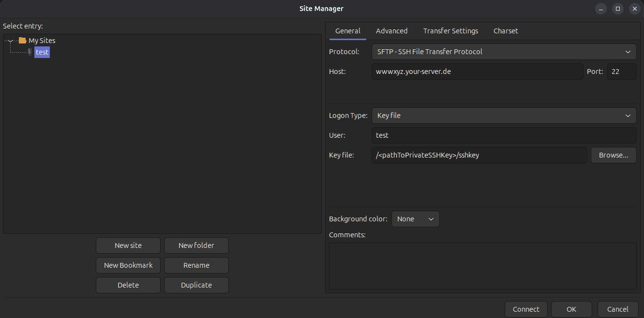Open the Logon Type dropdown
Viewport: 644px width, 318px height.
point(504,116)
